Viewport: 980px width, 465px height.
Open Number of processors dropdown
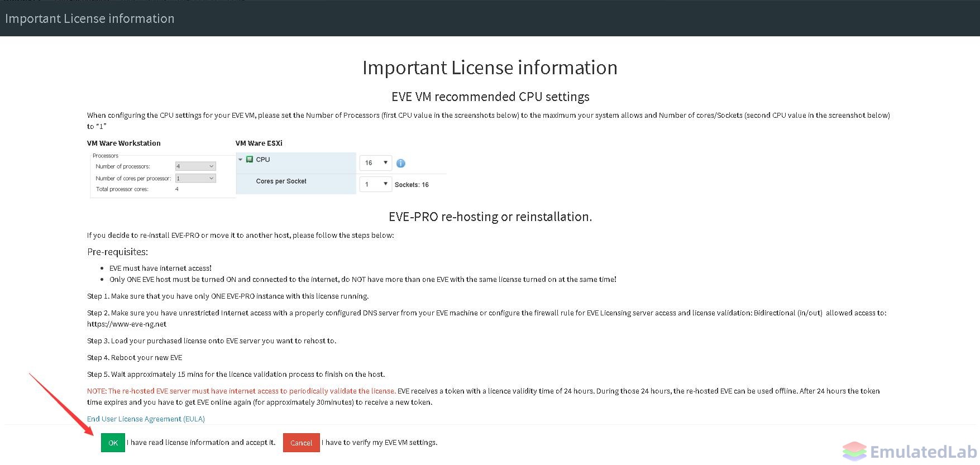point(195,166)
